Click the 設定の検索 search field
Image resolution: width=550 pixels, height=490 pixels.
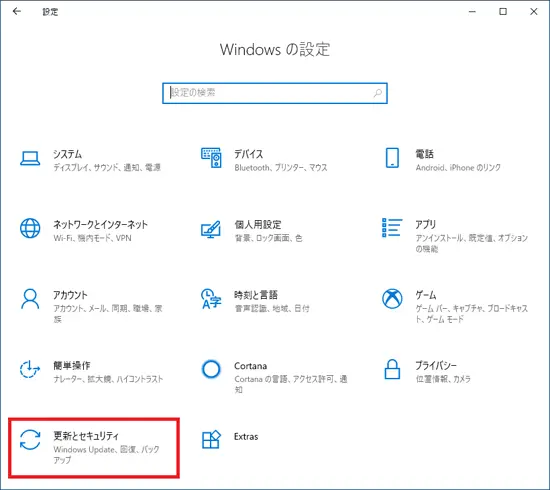[275, 93]
